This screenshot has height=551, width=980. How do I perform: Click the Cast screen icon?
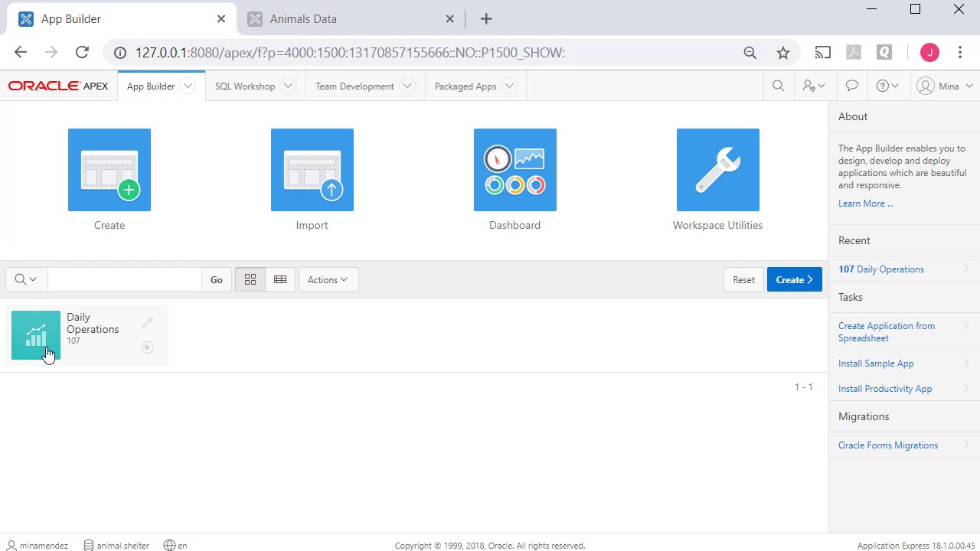coord(823,52)
